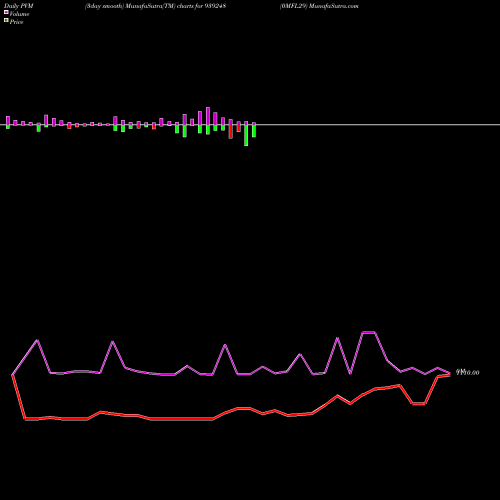Click the PM 0.00 value label at line end

(x=468, y=372)
